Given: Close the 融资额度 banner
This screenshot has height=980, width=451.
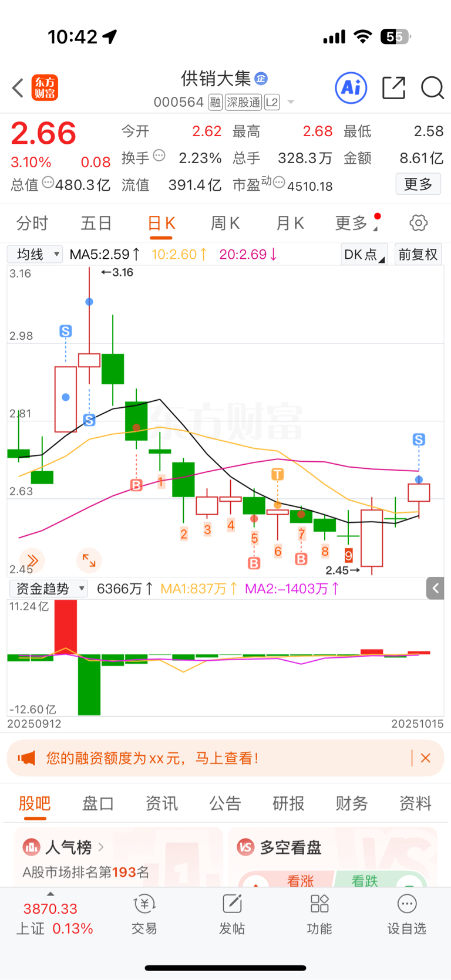Looking at the screenshot, I should click(x=426, y=758).
